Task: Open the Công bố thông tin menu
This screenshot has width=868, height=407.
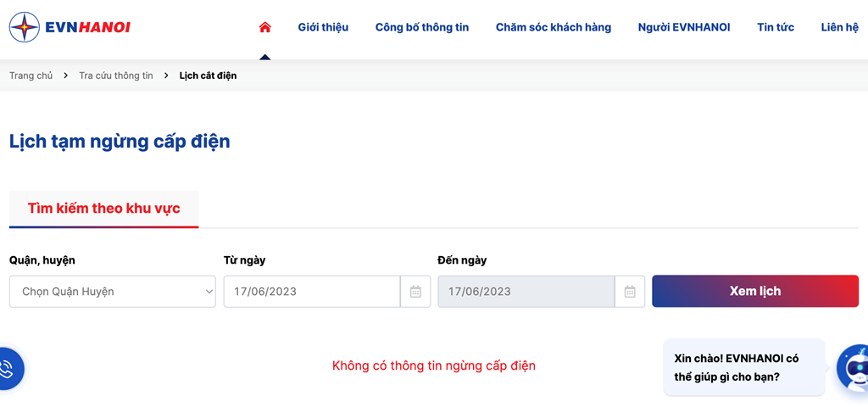Action: pyautogui.click(x=422, y=27)
